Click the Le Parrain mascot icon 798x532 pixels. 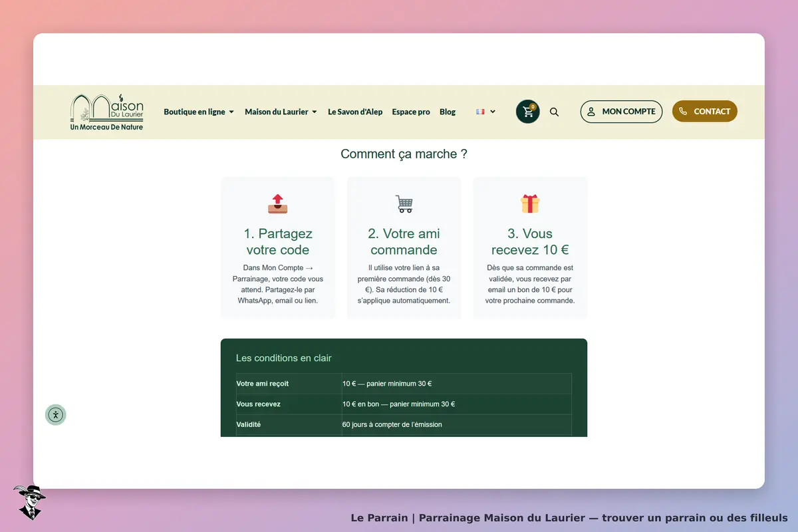coord(29,502)
